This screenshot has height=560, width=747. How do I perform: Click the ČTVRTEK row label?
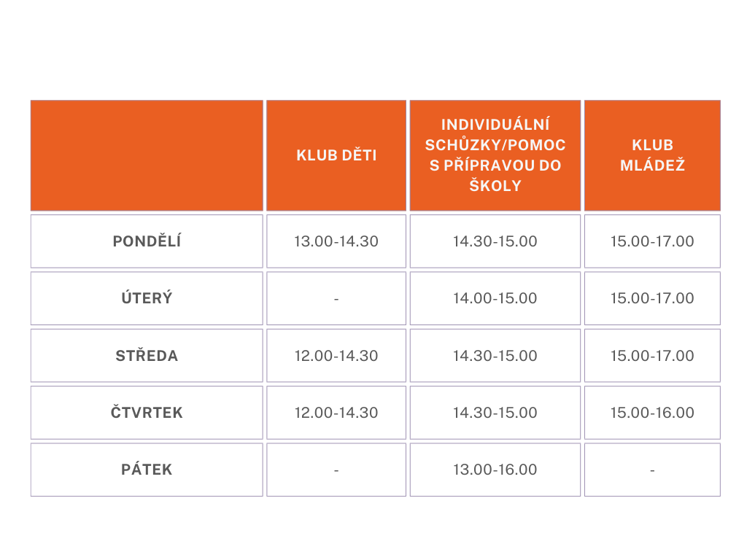[x=147, y=413]
